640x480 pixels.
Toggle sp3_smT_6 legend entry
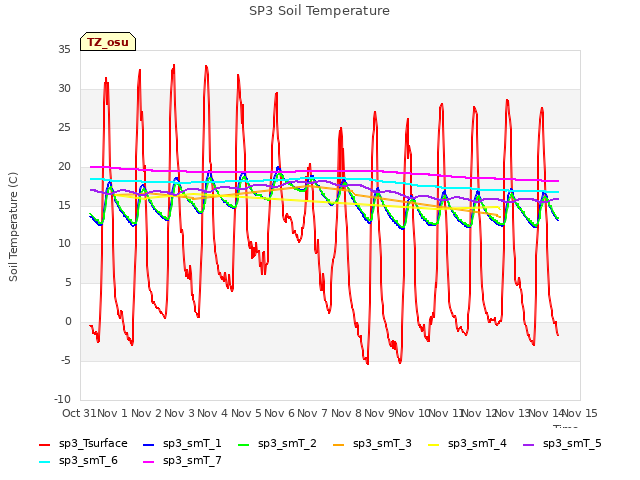coord(78,460)
